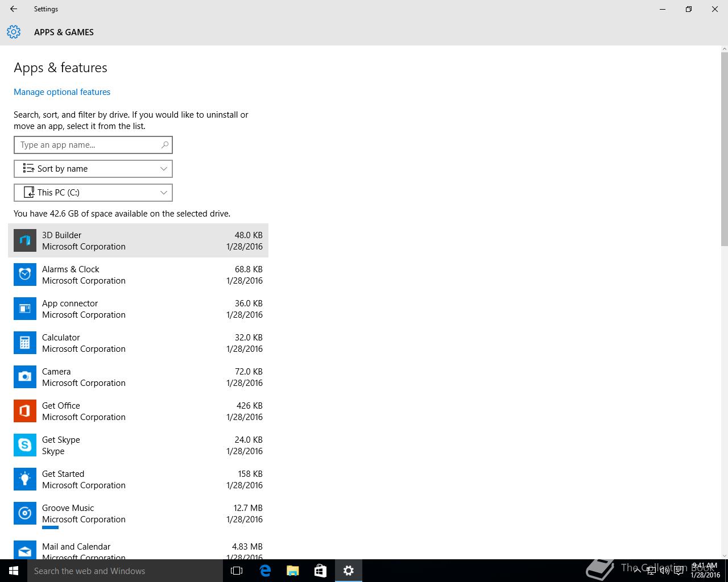728x582 pixels.
Task: Click the APPS & GAMES header title
Action: 64,32
